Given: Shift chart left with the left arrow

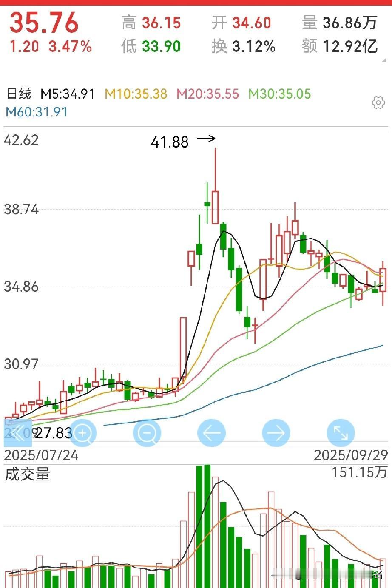Looking at the screenshot, I should tap(211, 433).
